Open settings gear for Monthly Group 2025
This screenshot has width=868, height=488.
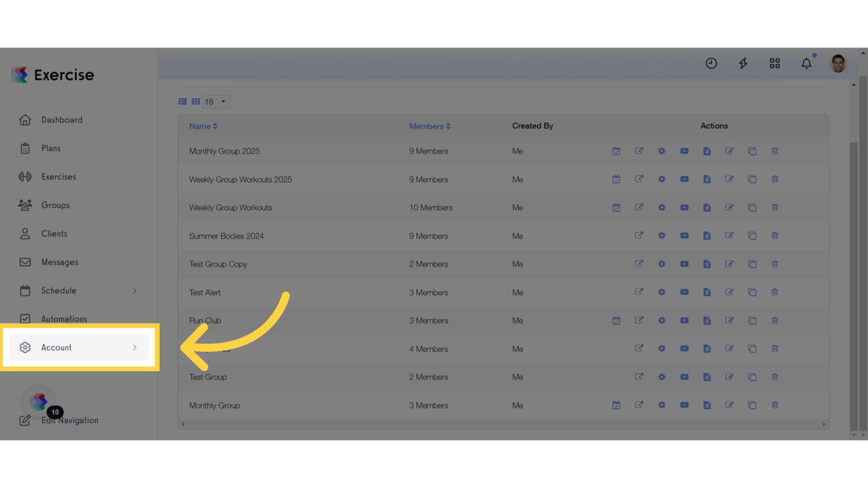661,151
